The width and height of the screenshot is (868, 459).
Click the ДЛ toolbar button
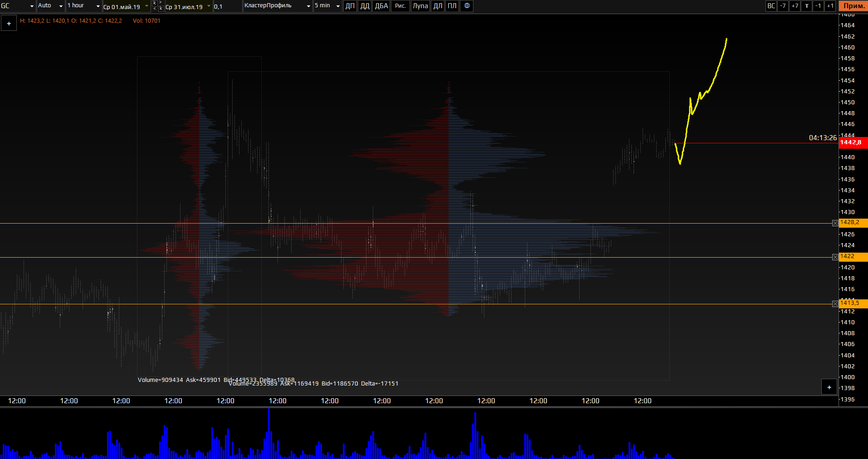(x=438, y=6)
